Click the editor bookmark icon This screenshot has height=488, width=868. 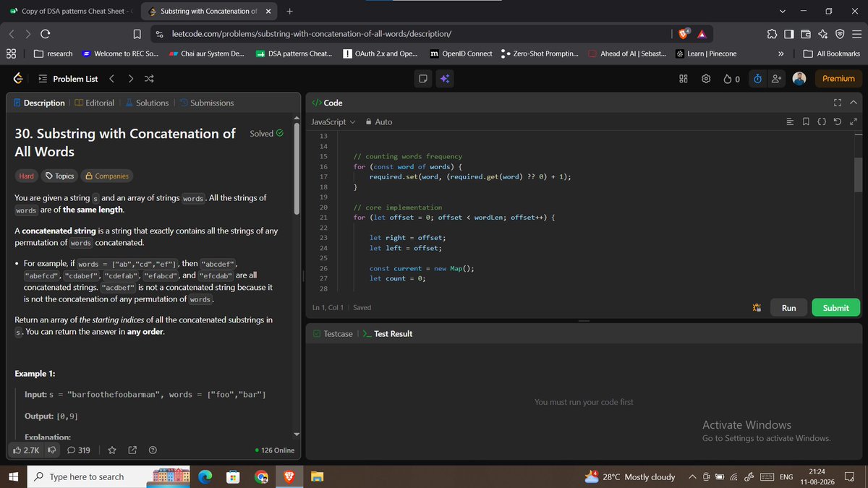coord(806,121)
